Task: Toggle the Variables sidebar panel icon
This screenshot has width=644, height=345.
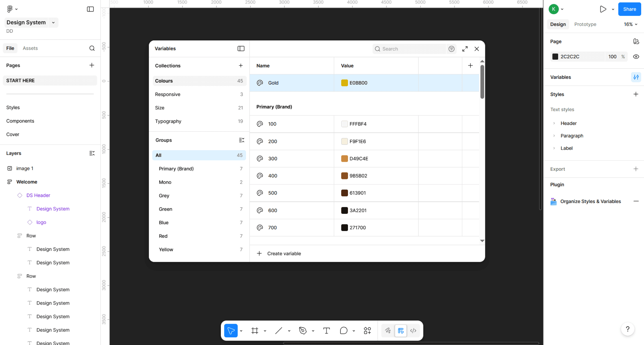Action: pyautogui.click(x=241, y=49)
